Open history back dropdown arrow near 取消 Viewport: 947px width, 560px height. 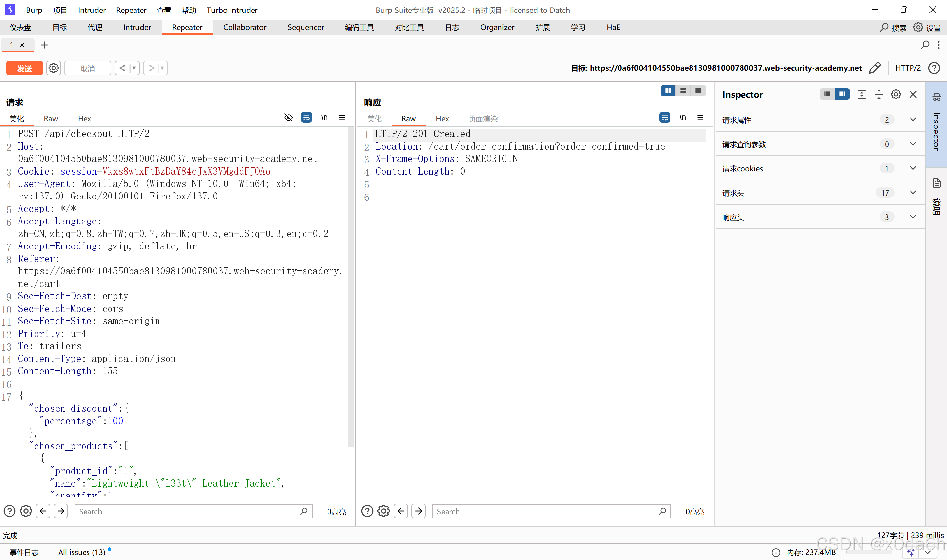134,68
